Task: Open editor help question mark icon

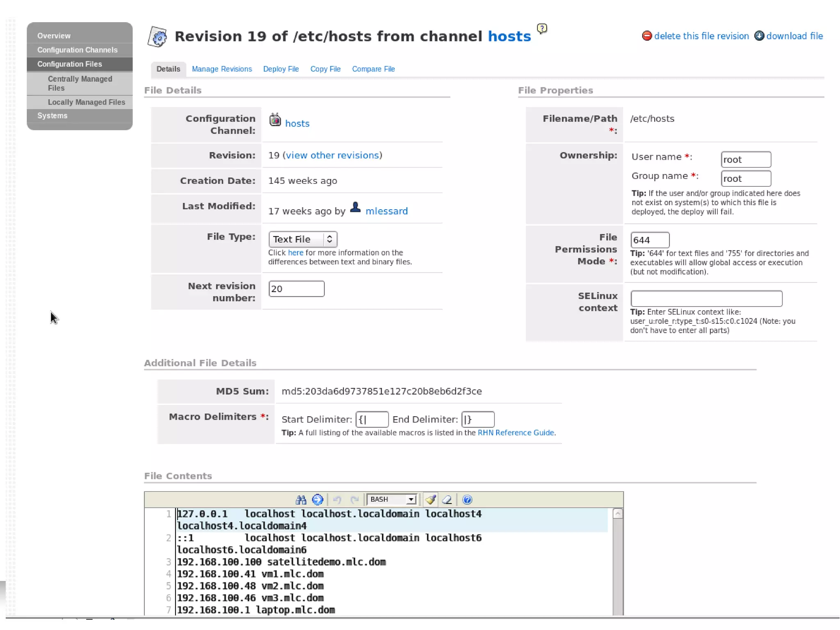Action: [467, 499]
